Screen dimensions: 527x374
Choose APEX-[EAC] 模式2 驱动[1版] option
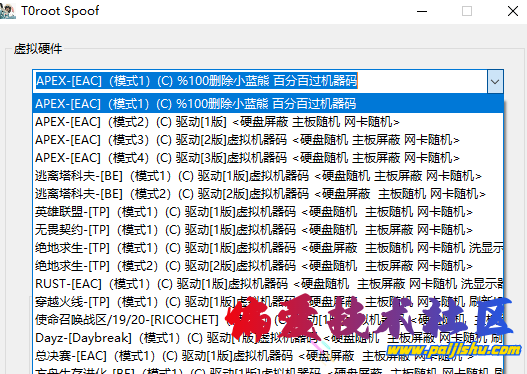[x=268, y=122]
